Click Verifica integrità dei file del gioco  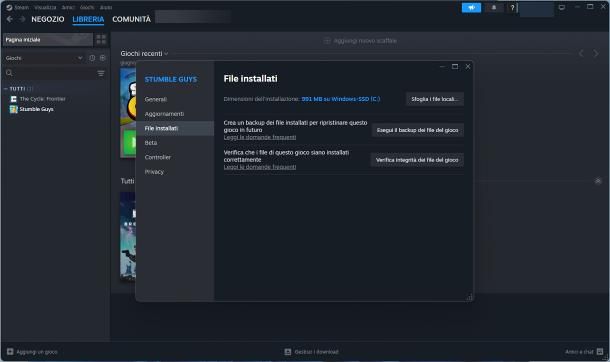(417, 160)
